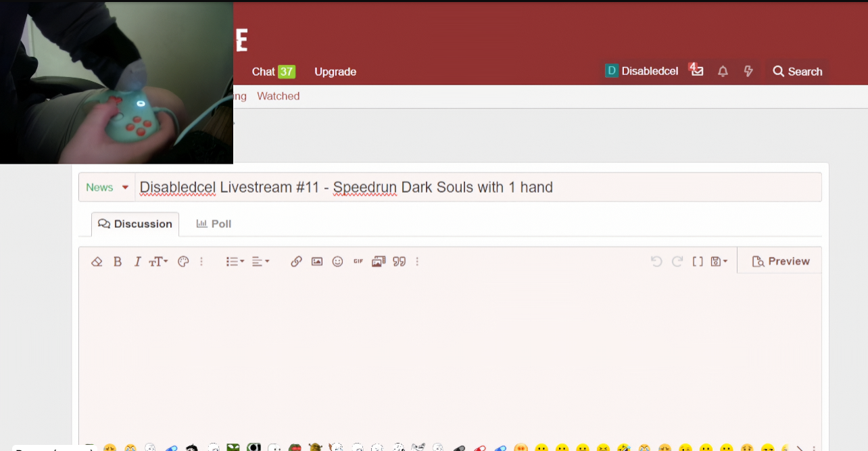Open the alerts bell icon
Viewport: 868px width, 451px height.
tap(723, 72)
